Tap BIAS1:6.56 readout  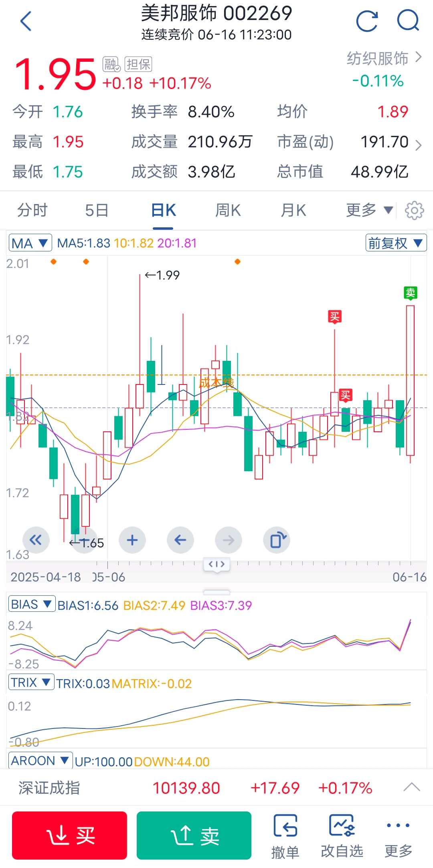(x=88, y=605)
